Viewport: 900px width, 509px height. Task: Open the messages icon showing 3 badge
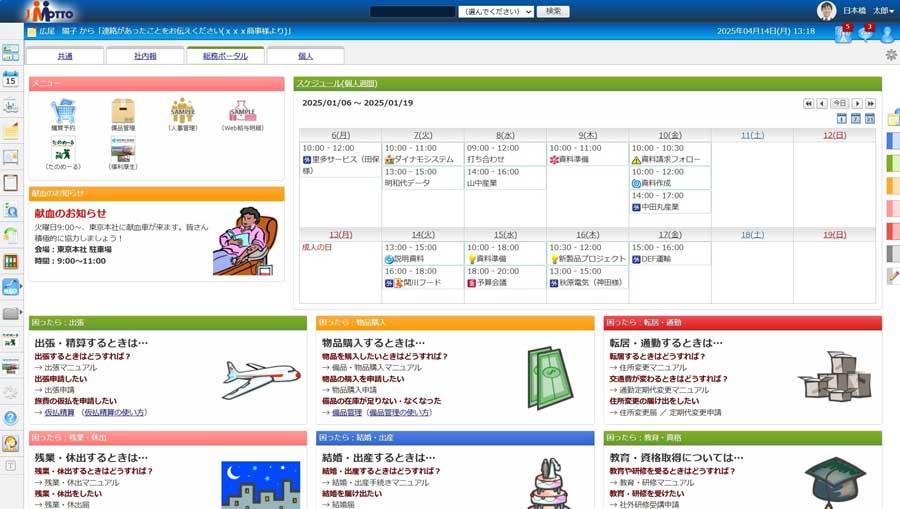tap(865, 35)
